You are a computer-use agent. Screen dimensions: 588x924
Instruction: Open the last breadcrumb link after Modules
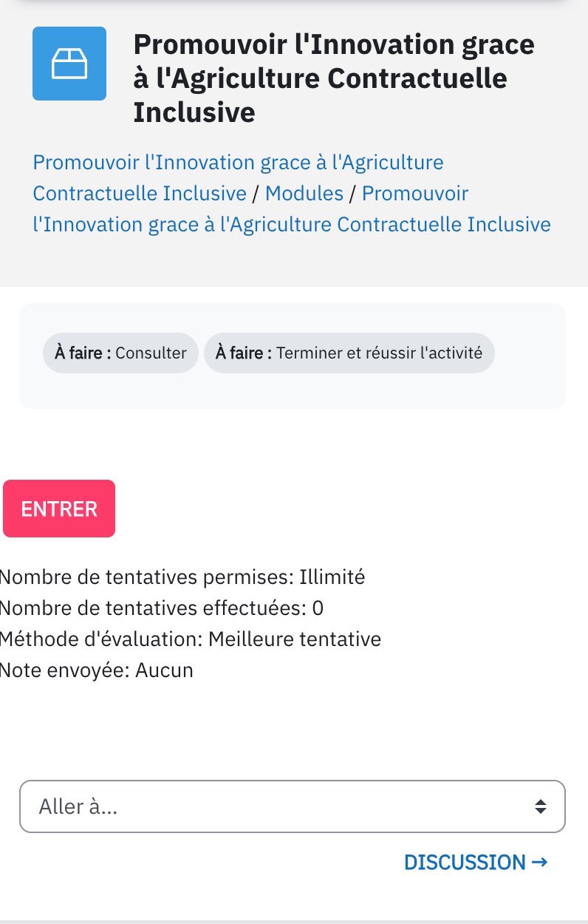pos(292,209)
